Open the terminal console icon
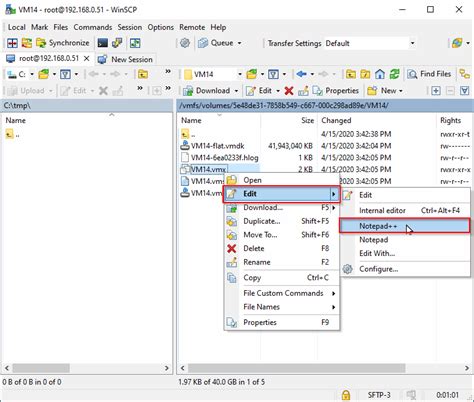The height and width of the screenshot is (402, 474). click(102, 43)
